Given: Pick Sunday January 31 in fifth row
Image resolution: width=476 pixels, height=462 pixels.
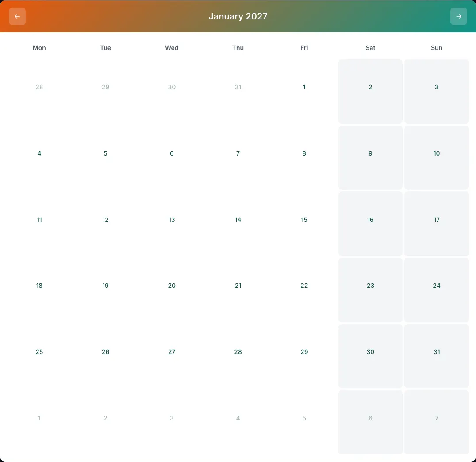Looking at the screenshot, I should pyautogui.click(x=437, y=356).
